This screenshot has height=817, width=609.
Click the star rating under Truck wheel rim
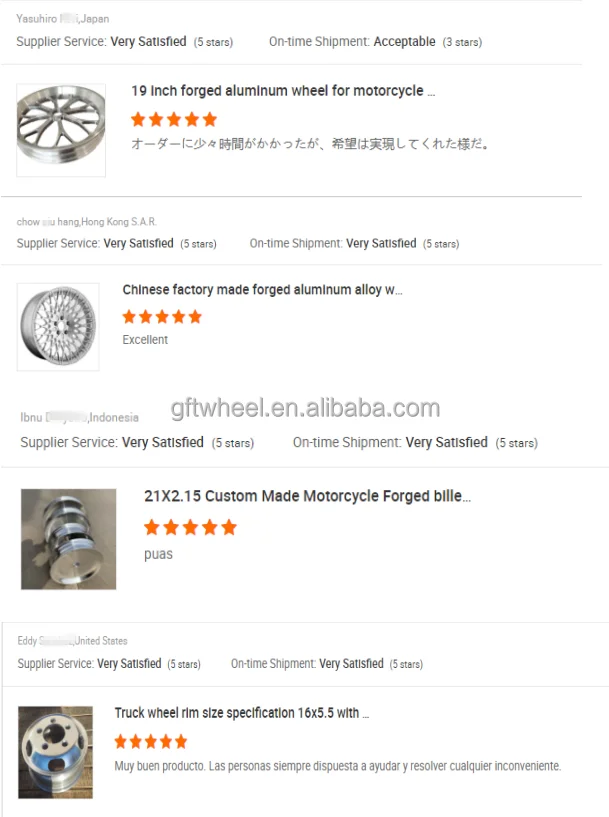[x=151, y=741]
